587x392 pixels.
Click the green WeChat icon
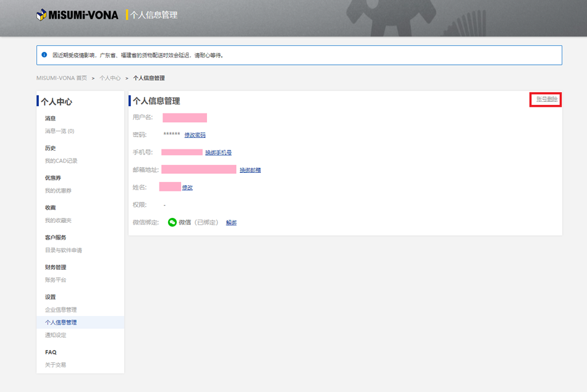(x=172, y=222)
